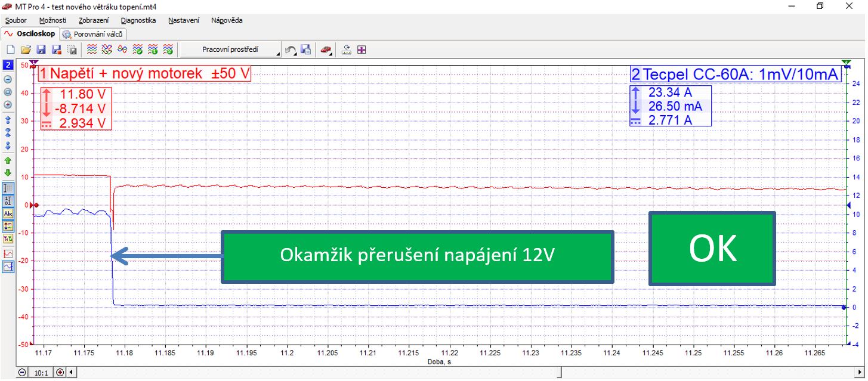Zoom out time axis with minus button

pos(22,372)
